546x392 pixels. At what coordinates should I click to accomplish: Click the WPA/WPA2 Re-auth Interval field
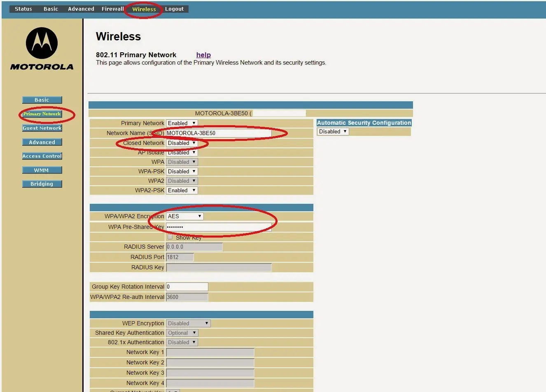point(187,297)
